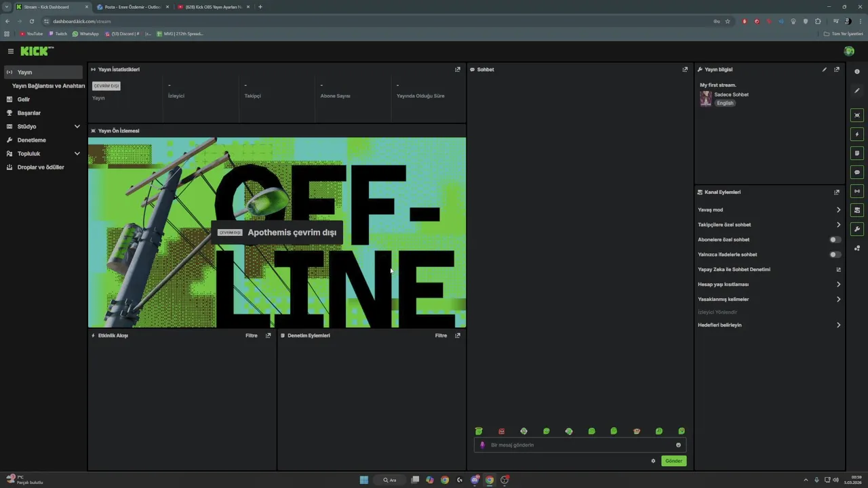Toggle the preview panel icon in the right sidebar
This screenshot has width=868, height=488.
click(x=857, y=115)
